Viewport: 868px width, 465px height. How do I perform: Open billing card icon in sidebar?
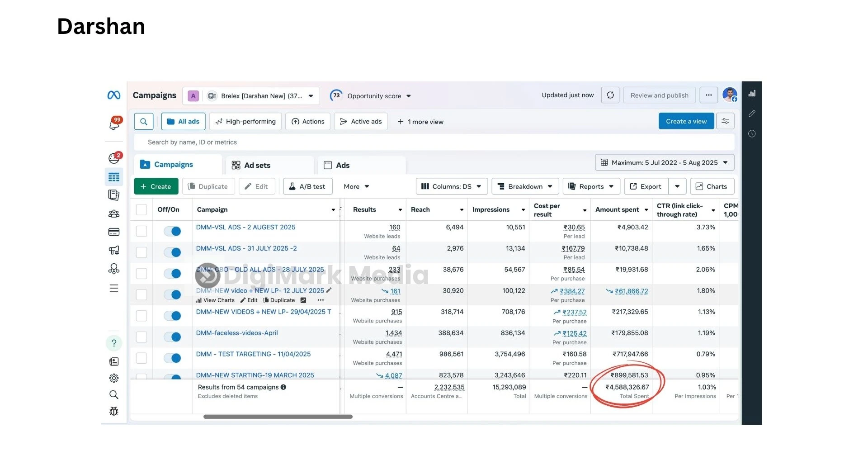coord(114,232)
